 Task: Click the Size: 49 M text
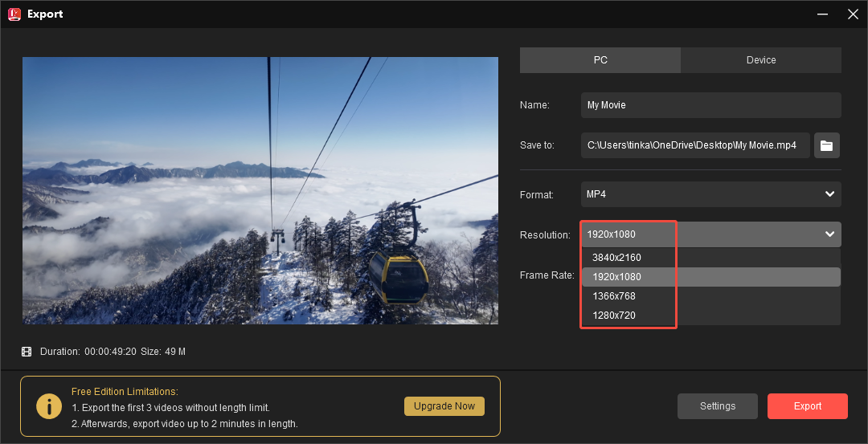162,352
